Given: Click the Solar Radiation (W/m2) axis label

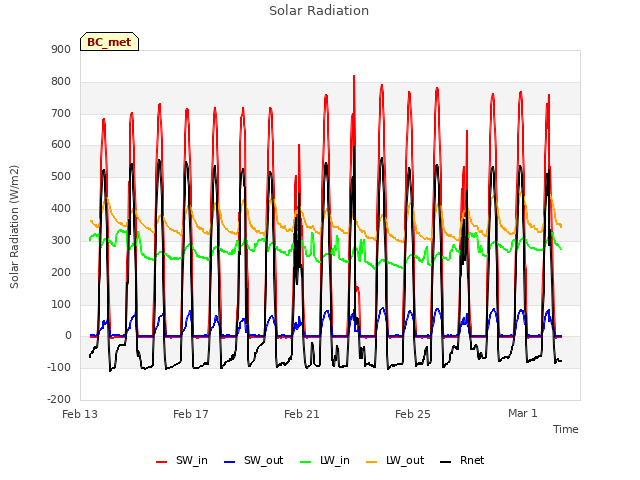Looking at the screenshot, I should (x=14, y=227).
